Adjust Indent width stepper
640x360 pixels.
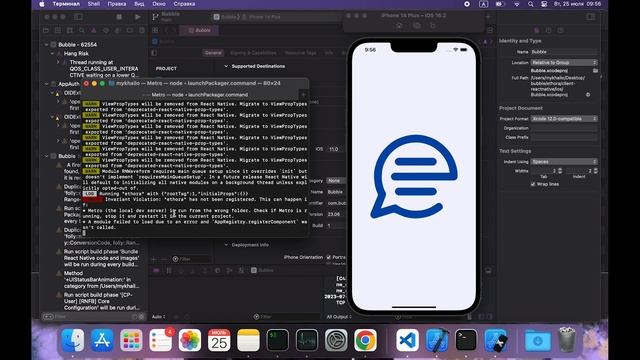pos(596,171)
